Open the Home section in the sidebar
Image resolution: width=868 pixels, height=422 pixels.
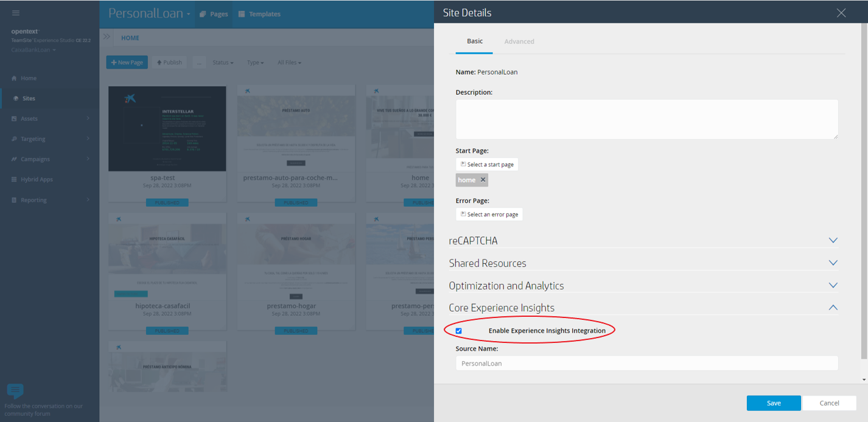(29, 78)
